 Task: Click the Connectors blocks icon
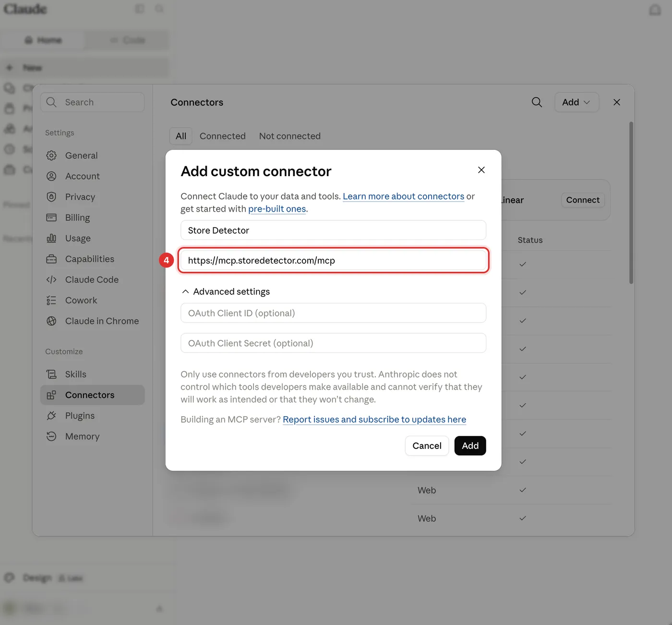(51, 395)
